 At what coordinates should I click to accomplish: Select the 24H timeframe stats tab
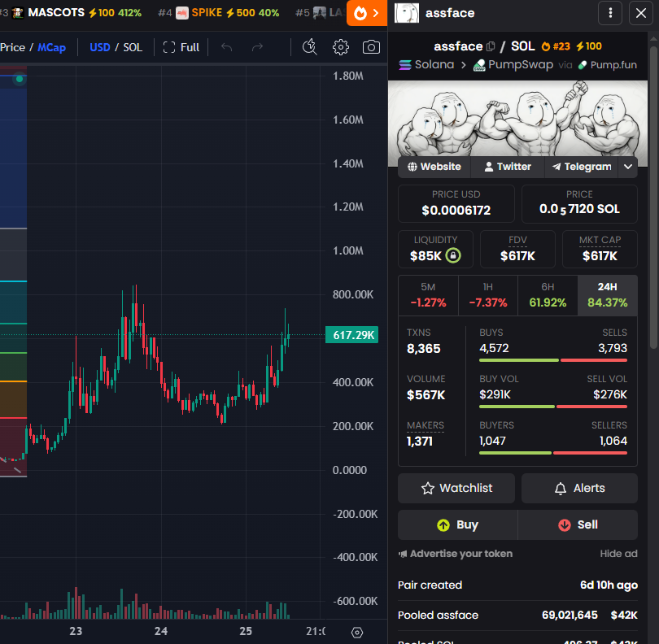[x=607, y=295]
